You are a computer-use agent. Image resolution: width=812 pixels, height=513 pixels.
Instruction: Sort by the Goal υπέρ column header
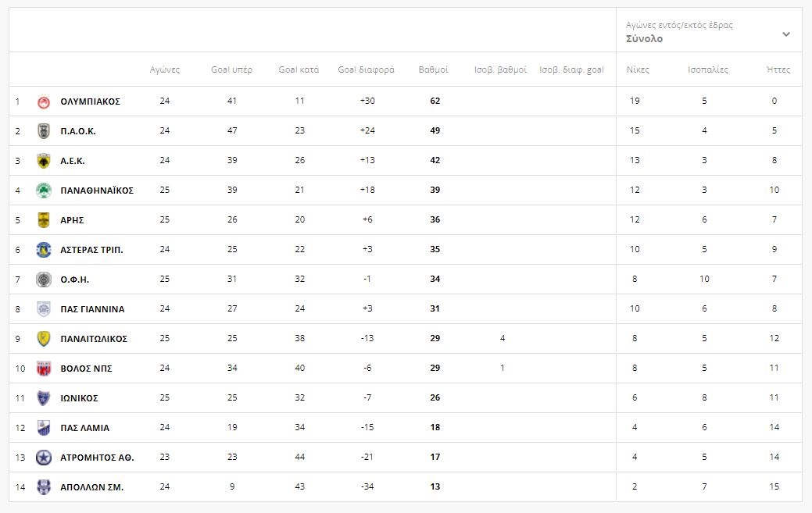tap(231, 69)
